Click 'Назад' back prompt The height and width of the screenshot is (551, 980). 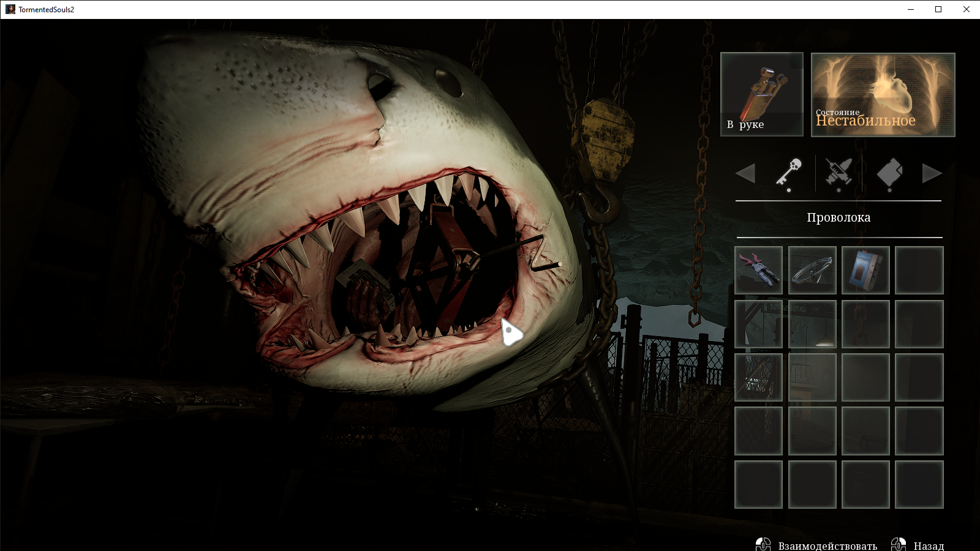click(928, 545)
